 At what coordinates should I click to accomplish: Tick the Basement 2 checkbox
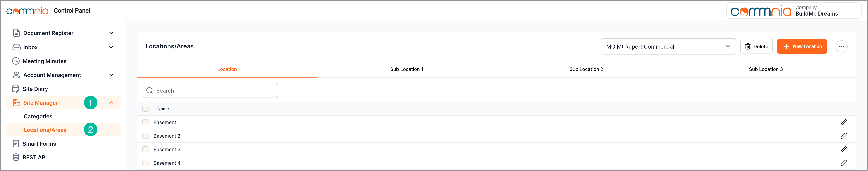click(146, 136)
